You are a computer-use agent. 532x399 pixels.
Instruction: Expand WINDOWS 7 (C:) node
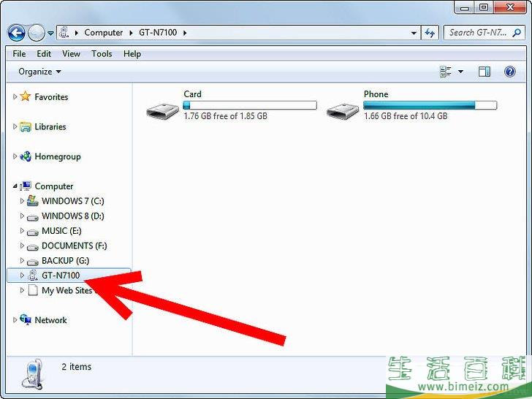(x=22, y=201)
